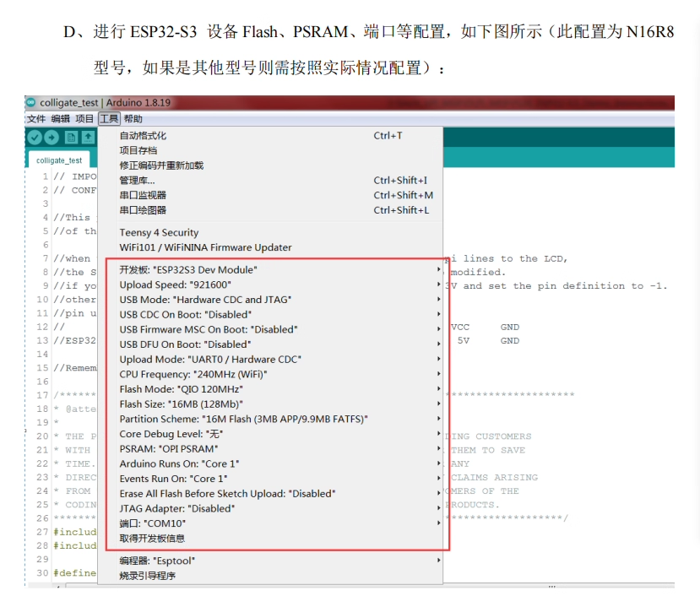This screenshot has width=700, height=596.
Task: Expand Arduino Runs On Core 1 submenu
Action: pos(270,463)
